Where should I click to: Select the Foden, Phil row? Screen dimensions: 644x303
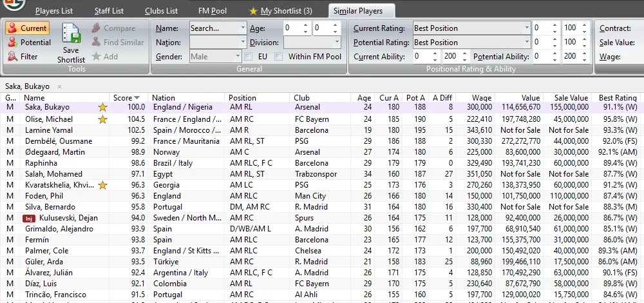(320, 196)
